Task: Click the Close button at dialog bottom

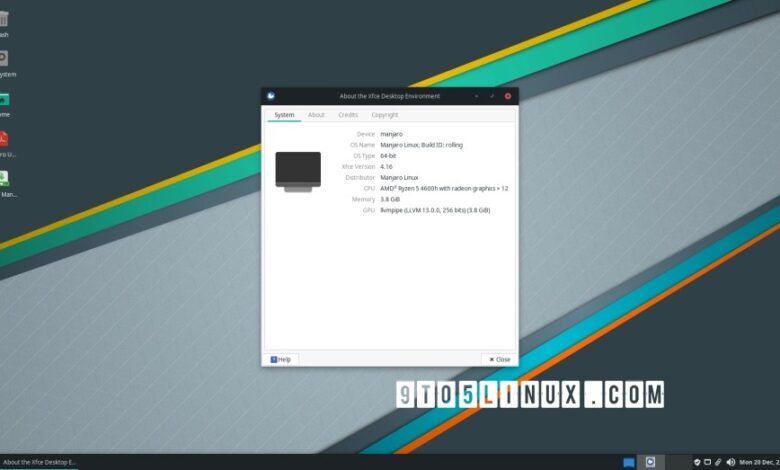Action: (499, 359)
